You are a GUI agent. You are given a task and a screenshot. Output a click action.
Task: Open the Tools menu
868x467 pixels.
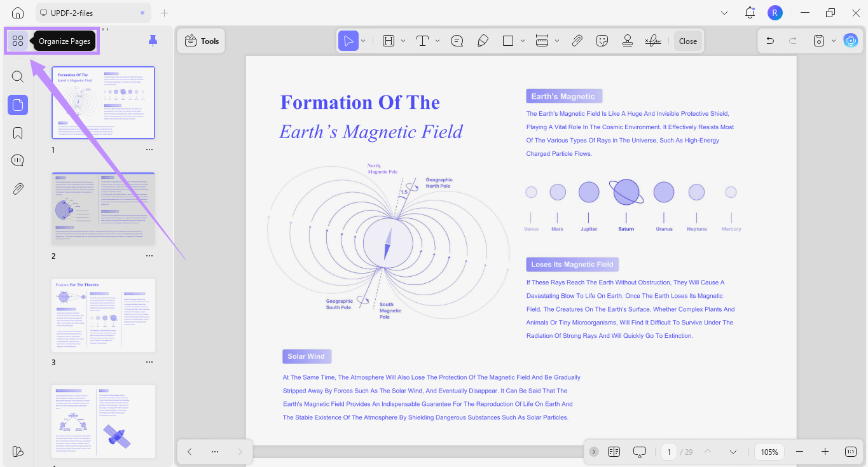(x=202, y=41)
